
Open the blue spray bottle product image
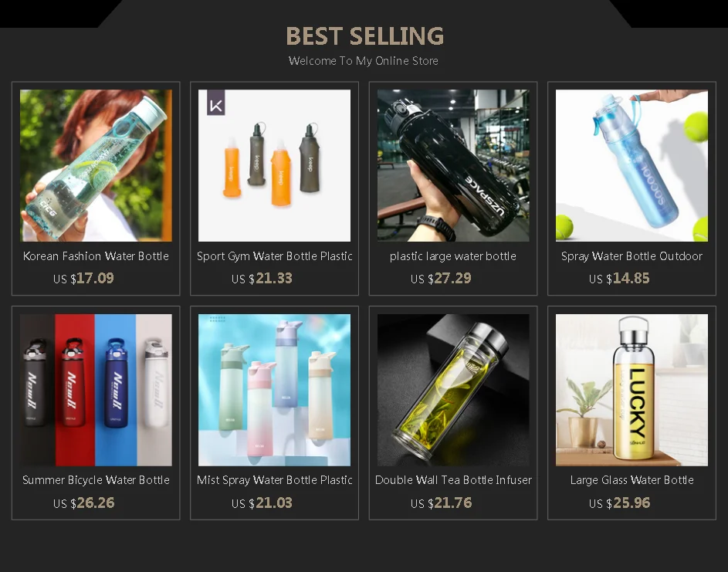pyautogui.click(x=632, y=165)
